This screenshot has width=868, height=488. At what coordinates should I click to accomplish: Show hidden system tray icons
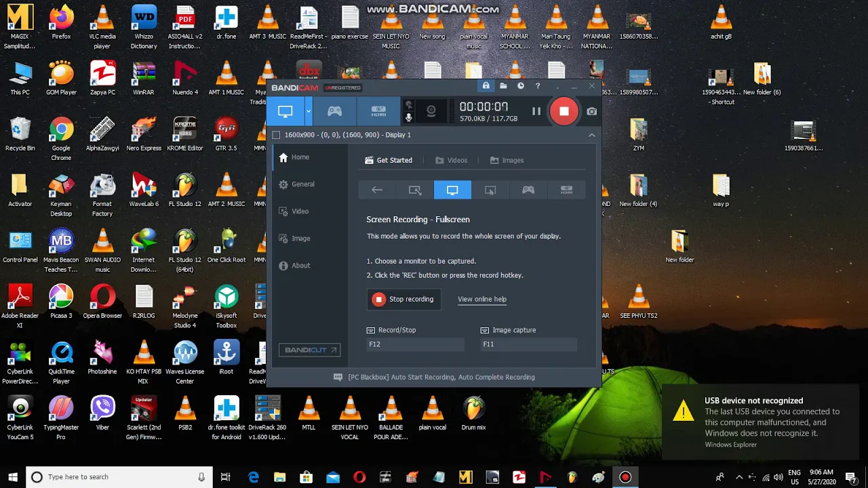[739, 477]
